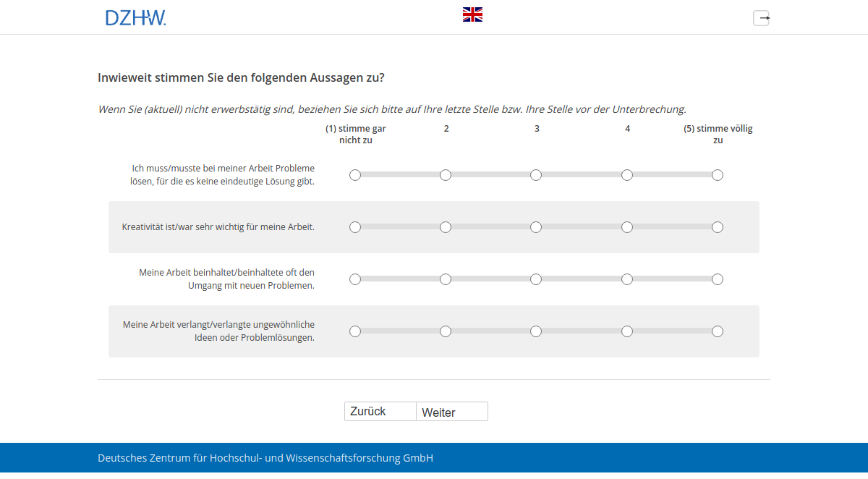The height and width of the screenshot is (479, 868).
Task: Choose rating 4 for 'neue Probleme' statement
Action: (626, 279)
